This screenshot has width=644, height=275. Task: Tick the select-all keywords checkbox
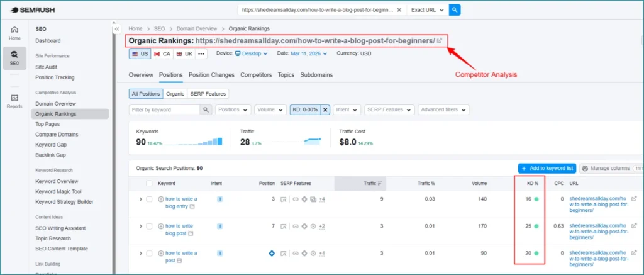pos(149,183)
